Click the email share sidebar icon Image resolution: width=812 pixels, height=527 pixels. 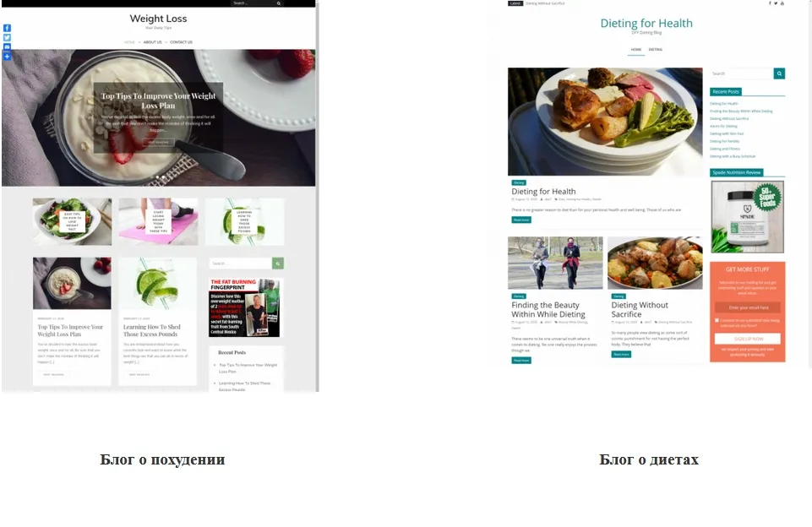pos(7,46)
